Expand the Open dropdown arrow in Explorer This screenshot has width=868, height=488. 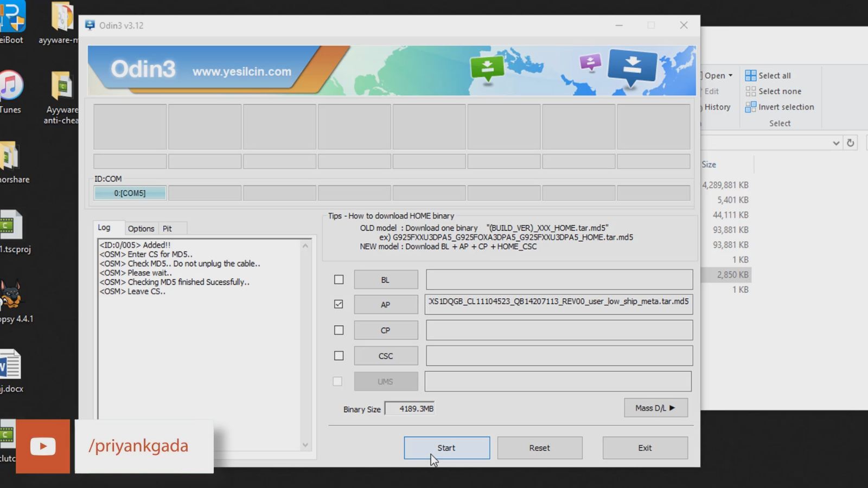coord(731,75)
